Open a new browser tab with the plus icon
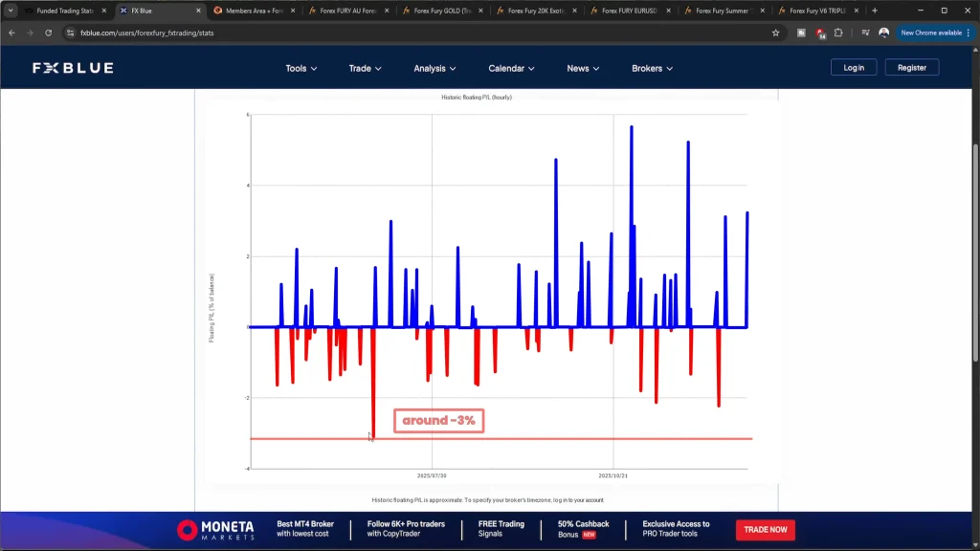The height and width of the screenshot is (551, 980). [875, 11]
